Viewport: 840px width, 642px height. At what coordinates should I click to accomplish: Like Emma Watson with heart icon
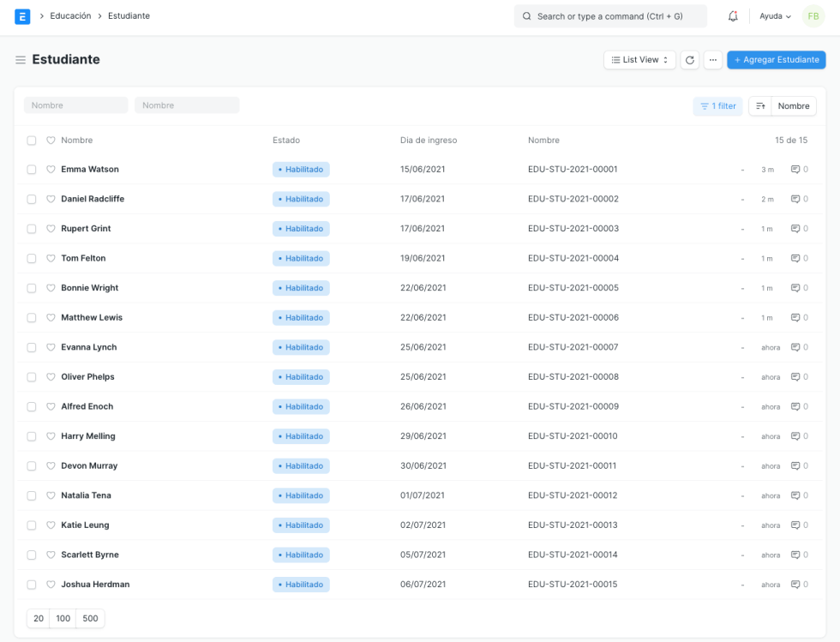pos(51,170)
